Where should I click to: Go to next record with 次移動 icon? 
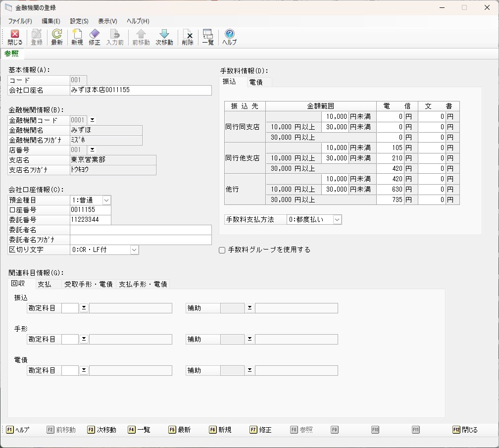click(164, 37)
